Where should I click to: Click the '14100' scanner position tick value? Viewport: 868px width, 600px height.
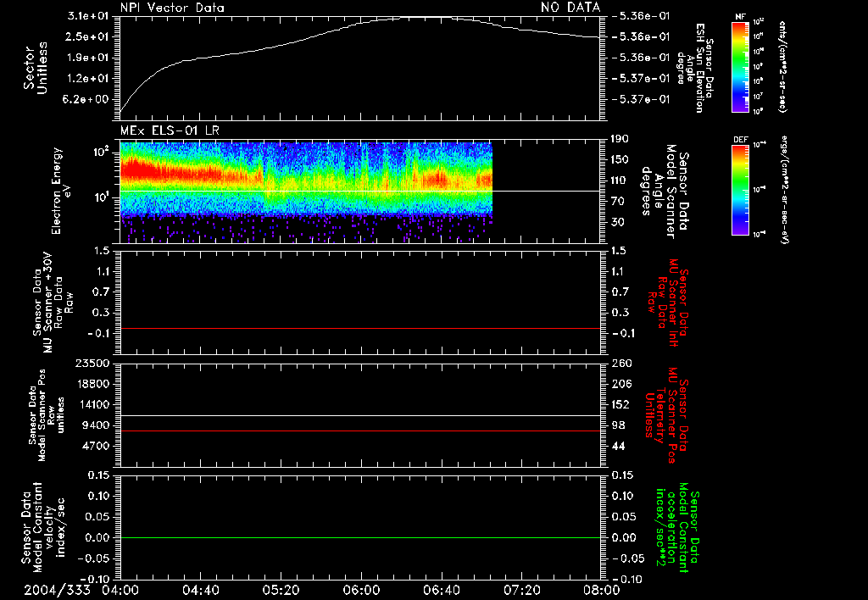[92, 404]
